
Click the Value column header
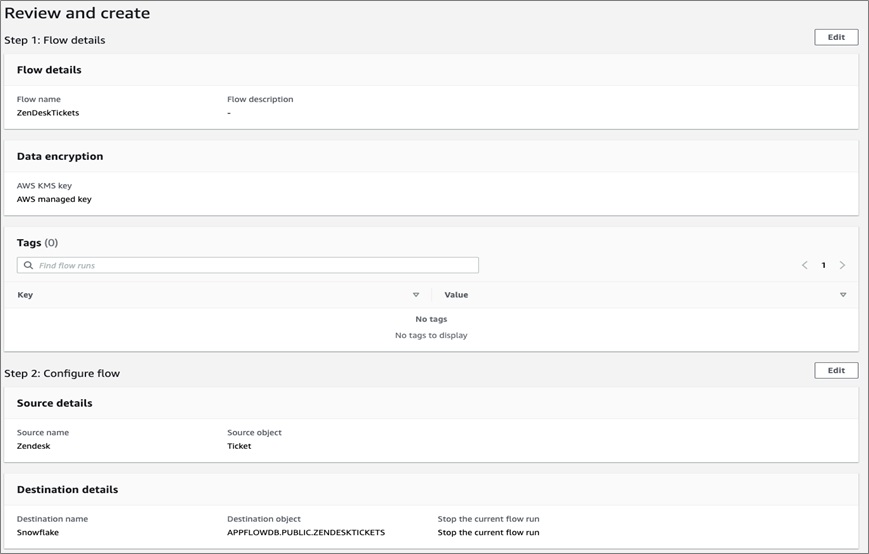[x=456, y=295]
